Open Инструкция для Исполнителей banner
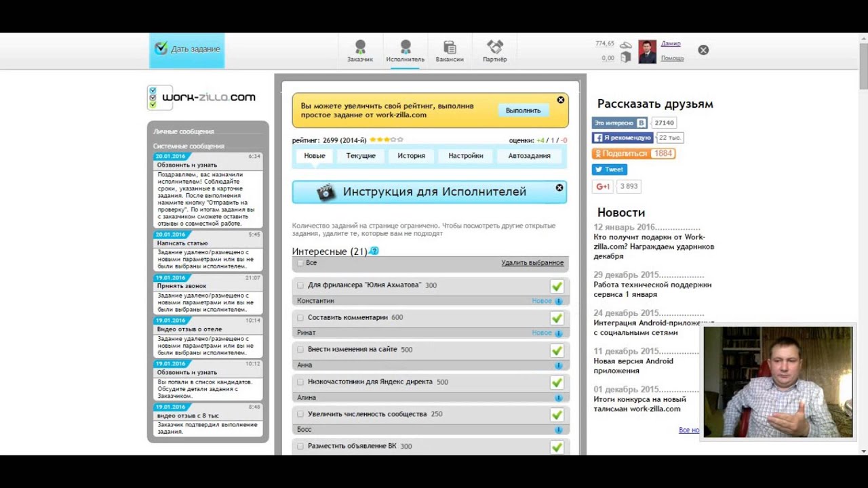The height and width of the screenshot is (488, 868). point(429,192)
